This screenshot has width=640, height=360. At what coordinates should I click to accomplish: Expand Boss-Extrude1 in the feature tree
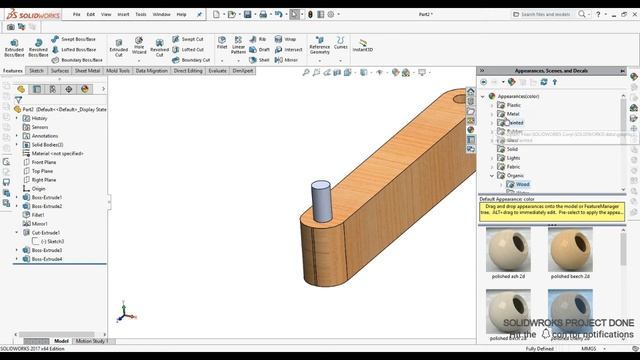tap(17, 198)
